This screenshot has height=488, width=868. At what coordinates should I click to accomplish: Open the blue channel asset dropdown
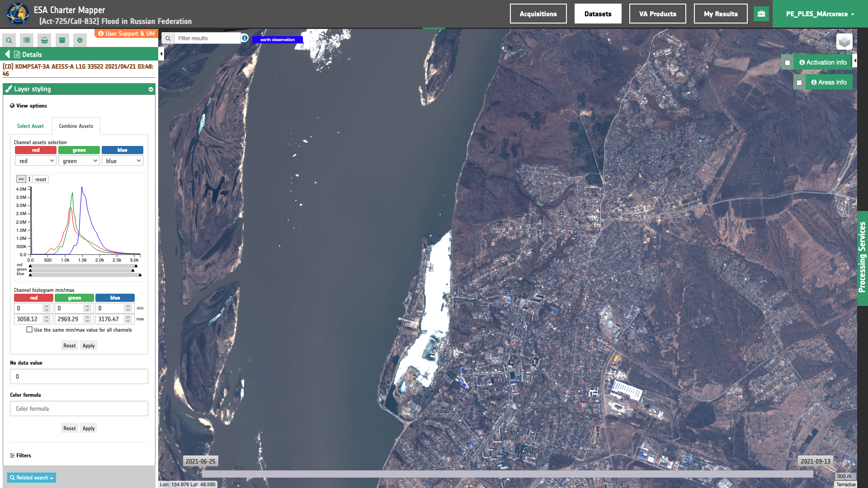[123, 161]
